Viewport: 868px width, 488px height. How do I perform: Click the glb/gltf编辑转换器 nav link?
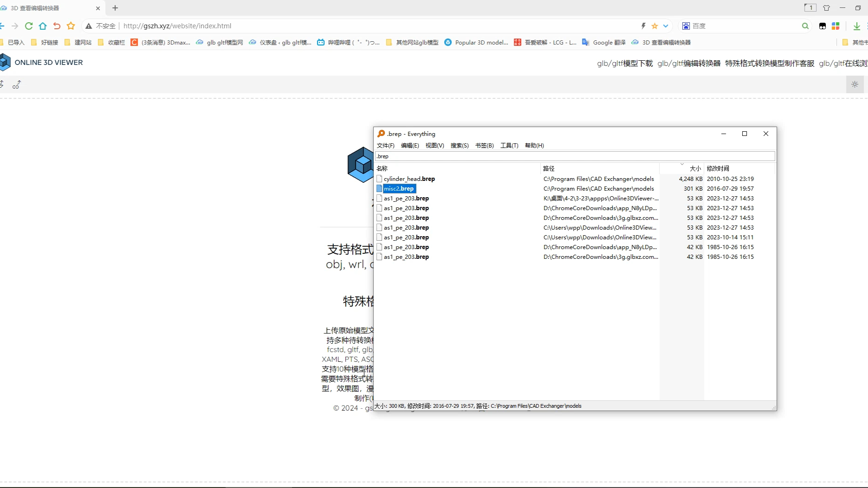pyautogui.click(x=689, y=63)
